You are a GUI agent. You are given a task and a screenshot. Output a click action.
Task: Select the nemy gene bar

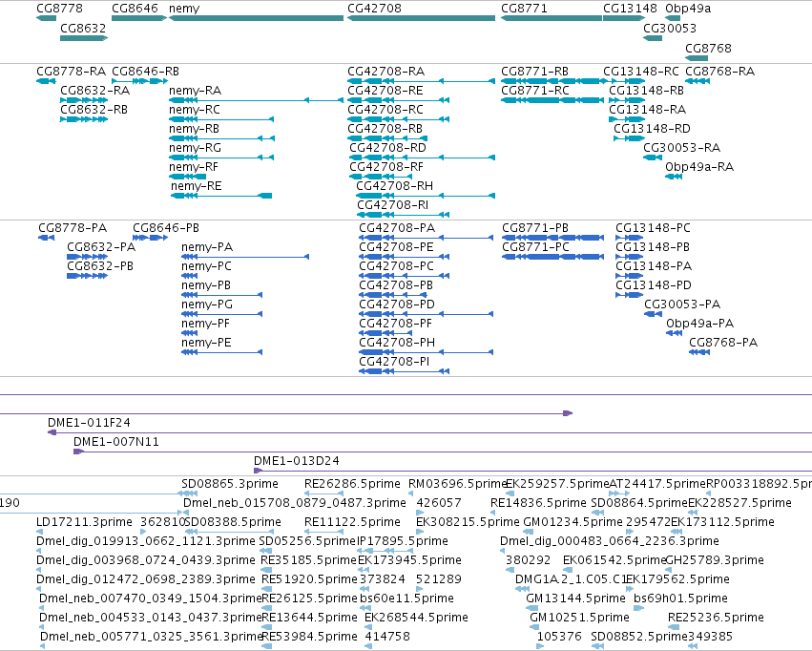(x=256, y=18)
